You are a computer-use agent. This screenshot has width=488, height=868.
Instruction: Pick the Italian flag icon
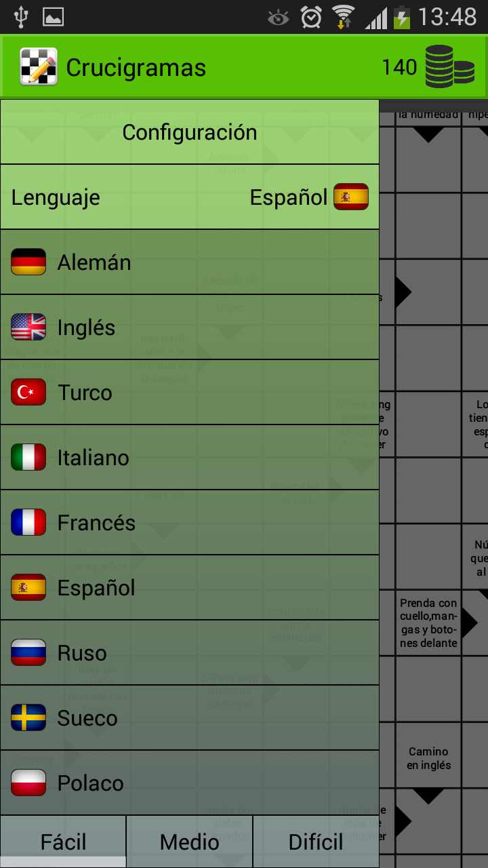pyautogui.click(x=28, y=457)
